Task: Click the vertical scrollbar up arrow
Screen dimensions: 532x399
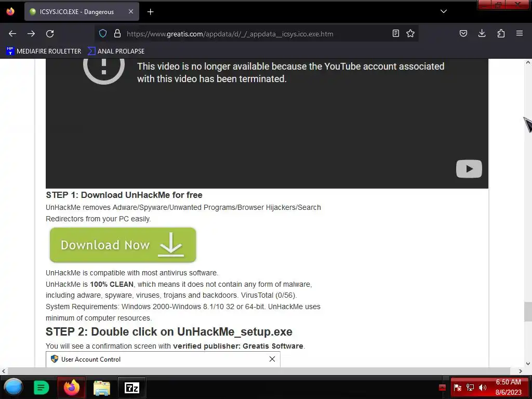Action: pos(528,62)
